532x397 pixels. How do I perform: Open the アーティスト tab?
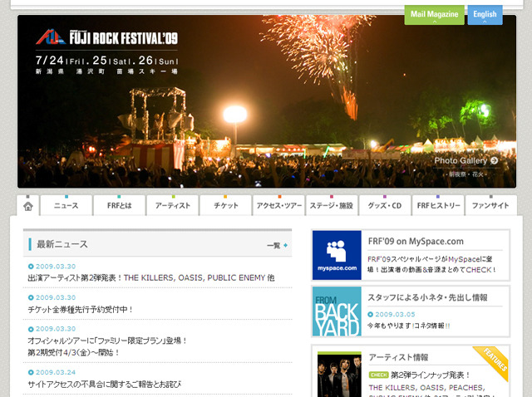pos(173,205)
